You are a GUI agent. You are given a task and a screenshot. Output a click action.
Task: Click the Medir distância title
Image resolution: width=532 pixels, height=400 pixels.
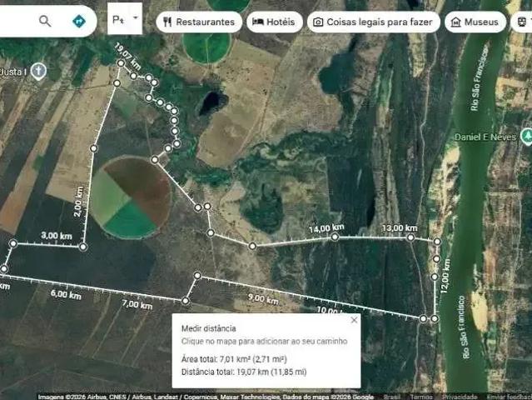coord(209,328)
